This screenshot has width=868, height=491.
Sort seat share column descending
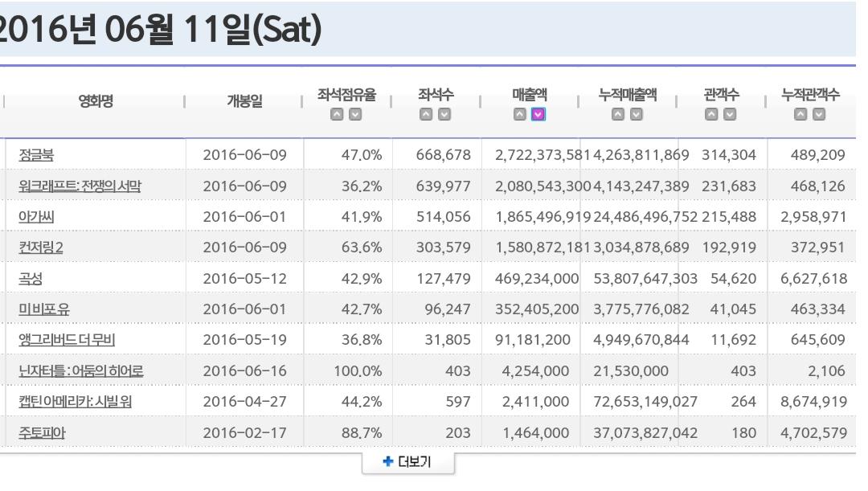354,115
